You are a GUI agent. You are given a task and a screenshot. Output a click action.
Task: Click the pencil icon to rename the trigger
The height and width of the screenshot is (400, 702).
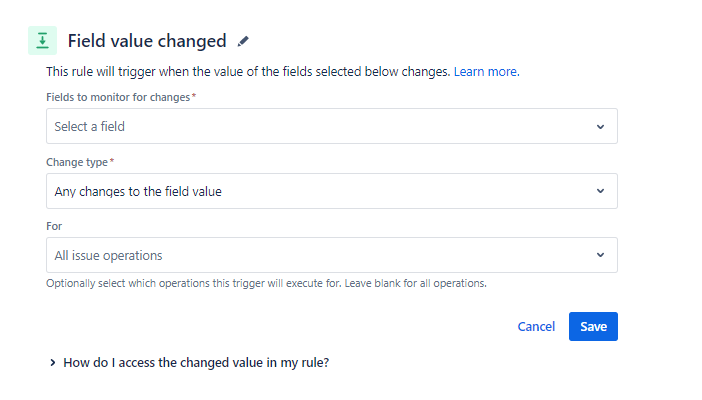tap(243, 42)
